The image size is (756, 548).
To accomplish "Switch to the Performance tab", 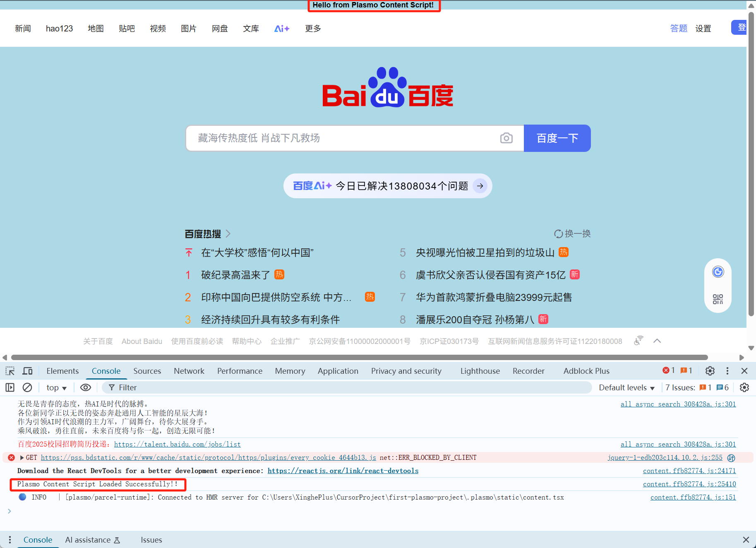I will [240, 371].
